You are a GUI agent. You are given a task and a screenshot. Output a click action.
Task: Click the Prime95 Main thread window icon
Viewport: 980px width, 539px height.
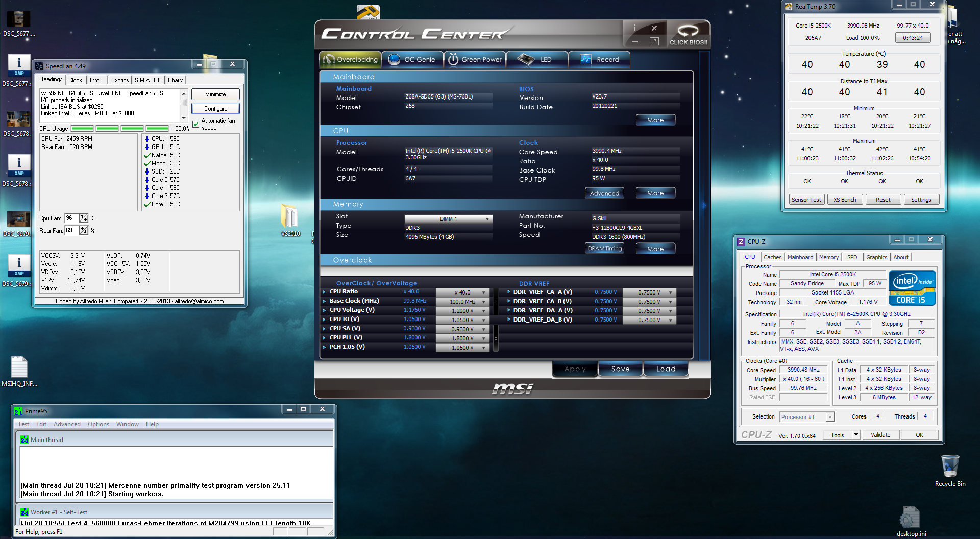click(24, 440)
